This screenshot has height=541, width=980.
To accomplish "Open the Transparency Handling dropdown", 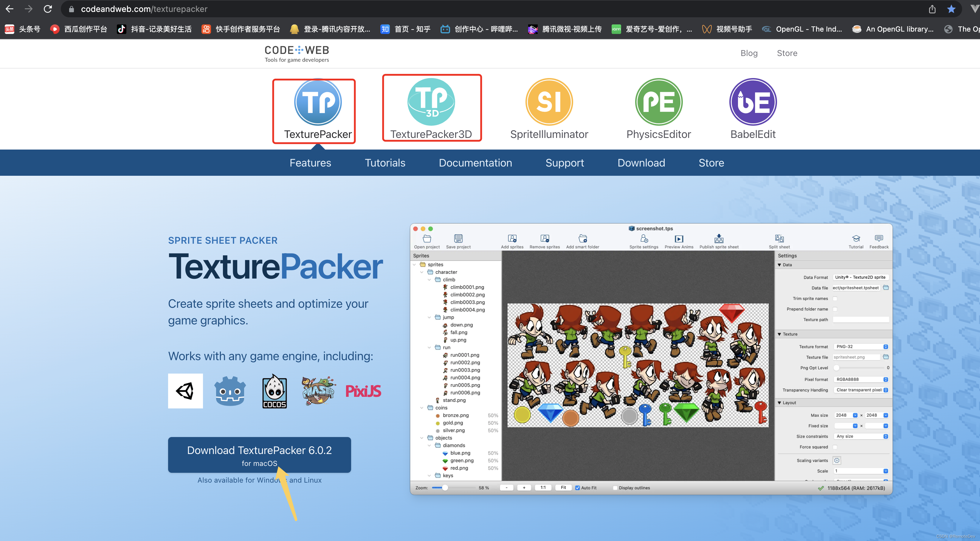I will point(860,390).
